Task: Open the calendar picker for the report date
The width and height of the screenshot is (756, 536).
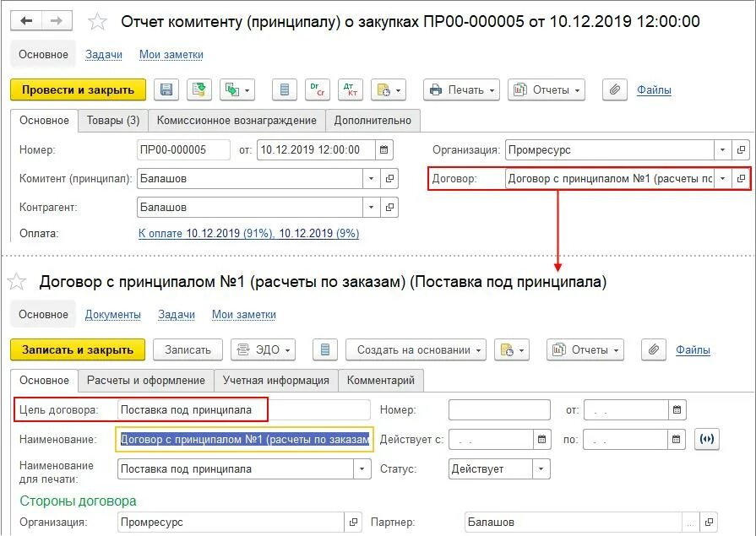Action: (383, 150)
